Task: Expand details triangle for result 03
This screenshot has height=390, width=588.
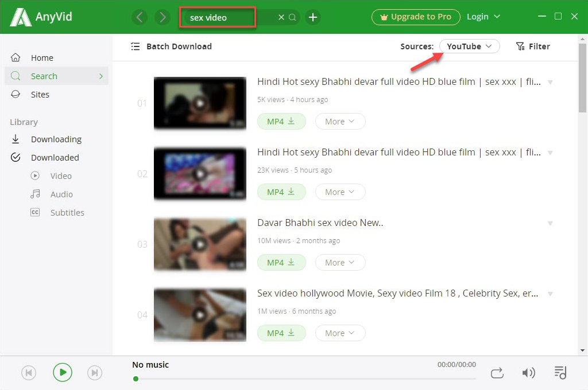Action: point(550,223)
